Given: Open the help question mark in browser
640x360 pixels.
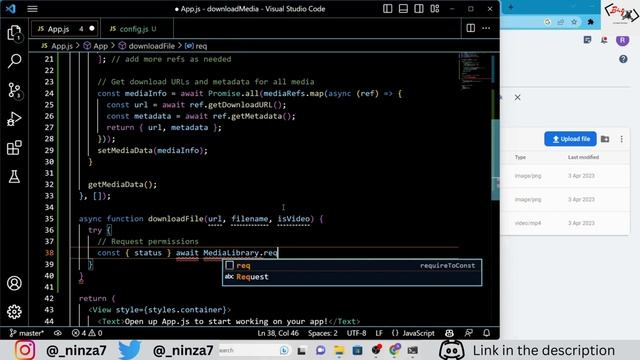Looking at the screenshot, I should pos(623,59).
